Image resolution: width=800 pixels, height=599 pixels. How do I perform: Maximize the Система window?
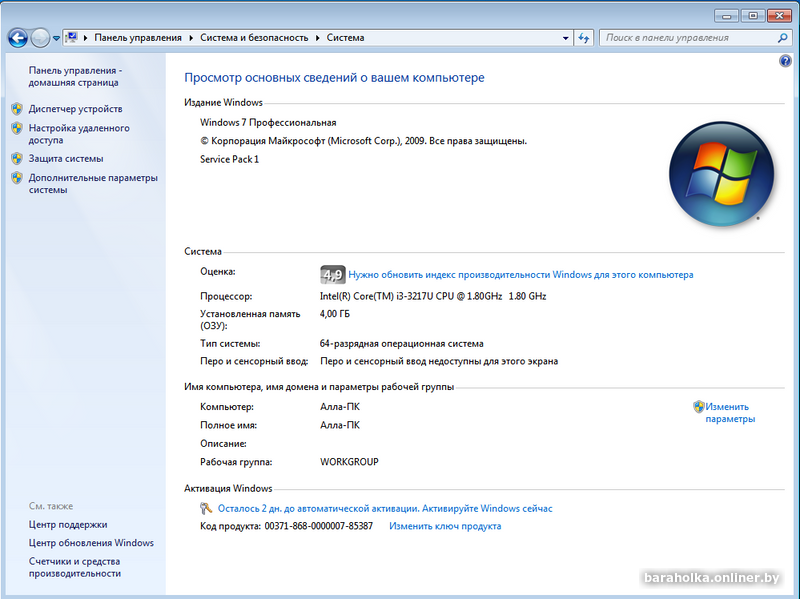point(753,16)
